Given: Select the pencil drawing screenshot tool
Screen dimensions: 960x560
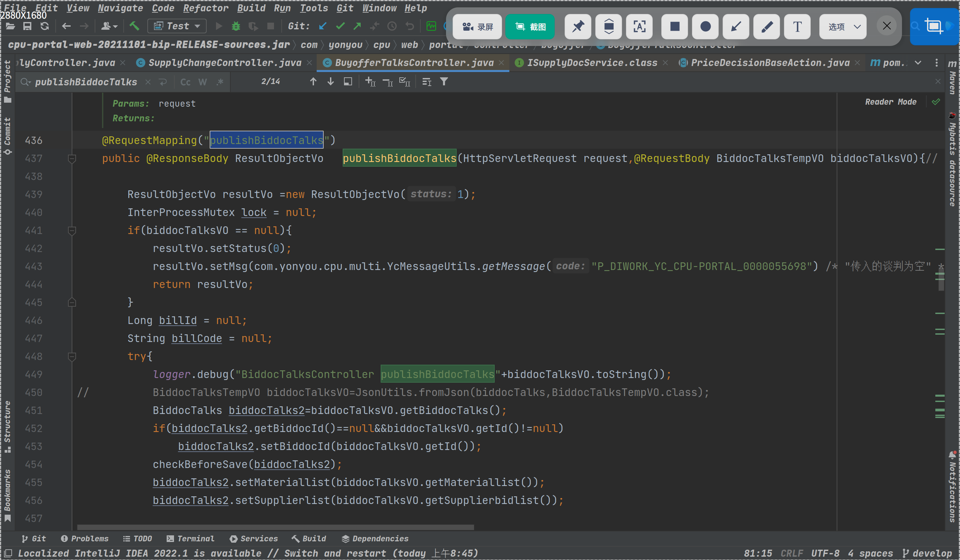Looking at the screenshot, I should coord(766,26).
